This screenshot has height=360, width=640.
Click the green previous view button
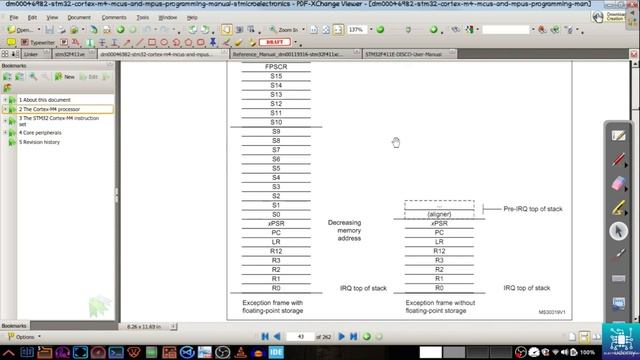click(x=367, y=336)
